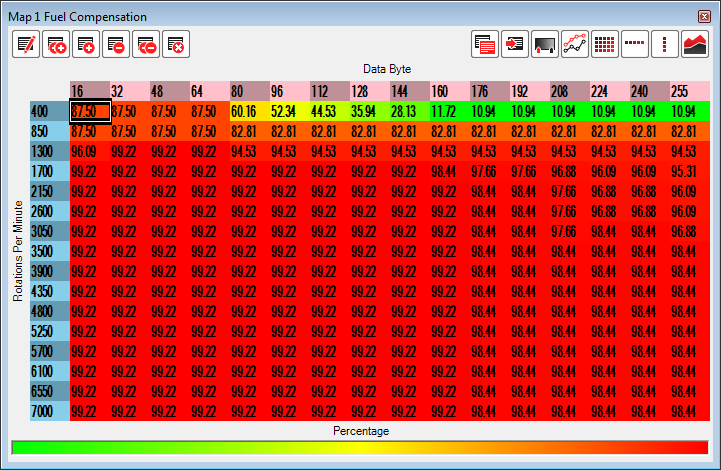
Task: Click the green cell with value 11.72
Action: (x=450, y=111)
